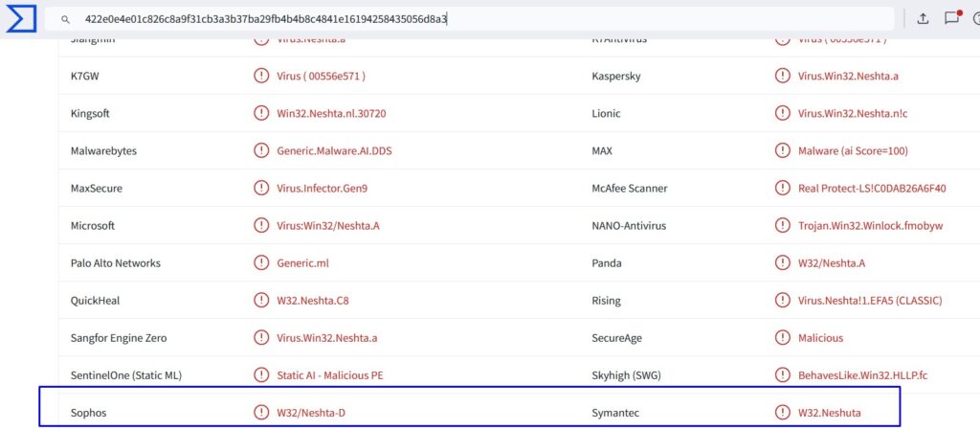Click alert icon beside W32.Neshta.C8
The width and height of the screenshot is (980, 430).
click(260, 300)
